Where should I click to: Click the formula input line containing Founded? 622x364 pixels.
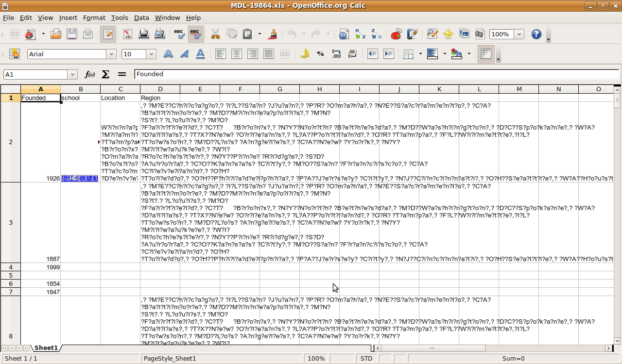[377, 74]
